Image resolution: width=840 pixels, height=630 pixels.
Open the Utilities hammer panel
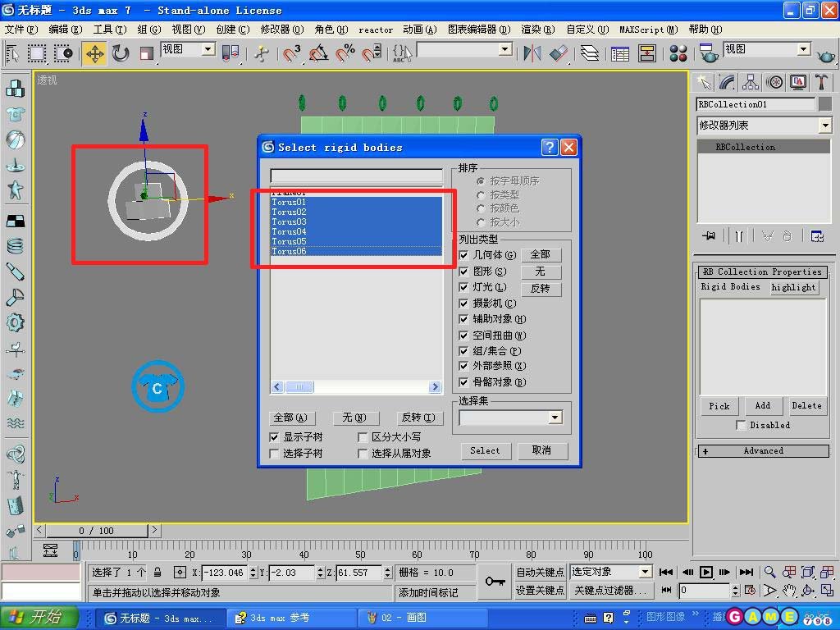coord(822,82)
